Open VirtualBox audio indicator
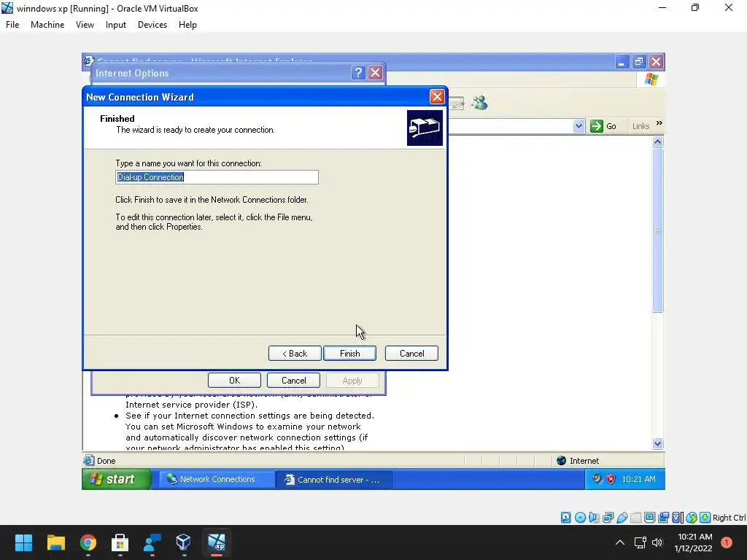 click(x=594, y=518)
